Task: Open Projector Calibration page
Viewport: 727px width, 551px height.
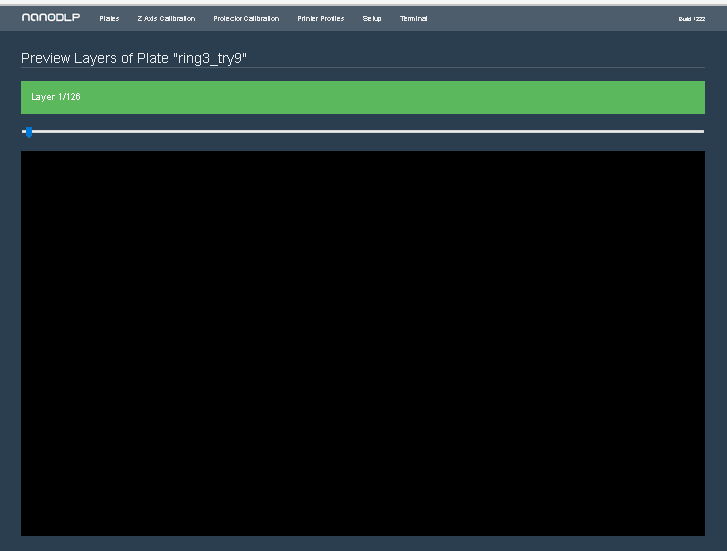Action: pyautogui.click(x=246, y=19)
